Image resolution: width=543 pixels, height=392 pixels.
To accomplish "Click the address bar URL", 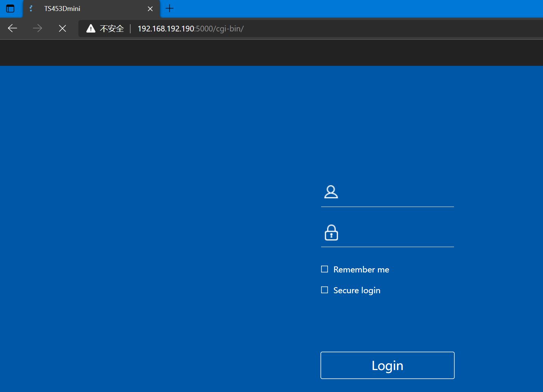I will (x=190, y=29).
